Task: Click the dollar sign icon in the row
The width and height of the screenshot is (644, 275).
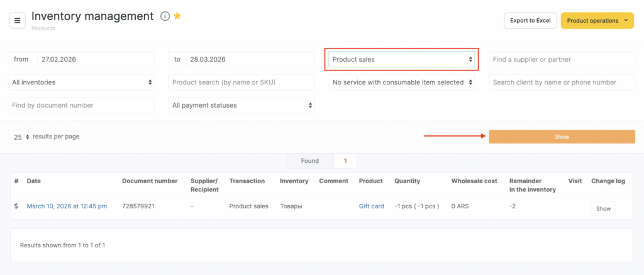Action: click(16, 206)
